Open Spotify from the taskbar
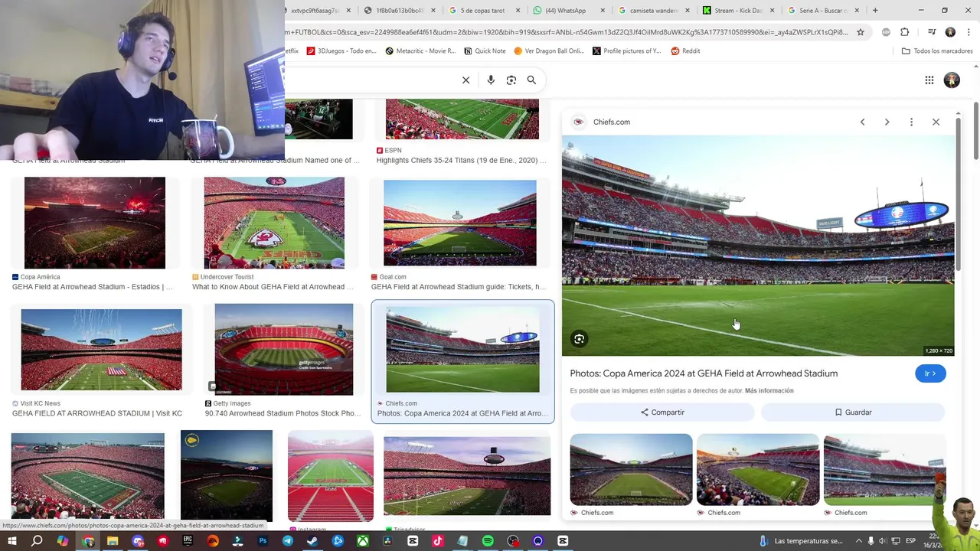Image resolution: width=980 pixels, height=551 pixels. click(488, 541)
